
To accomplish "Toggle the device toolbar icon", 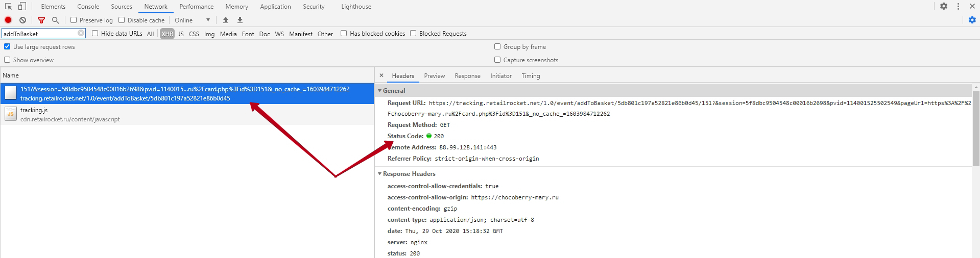I will 22,7.
